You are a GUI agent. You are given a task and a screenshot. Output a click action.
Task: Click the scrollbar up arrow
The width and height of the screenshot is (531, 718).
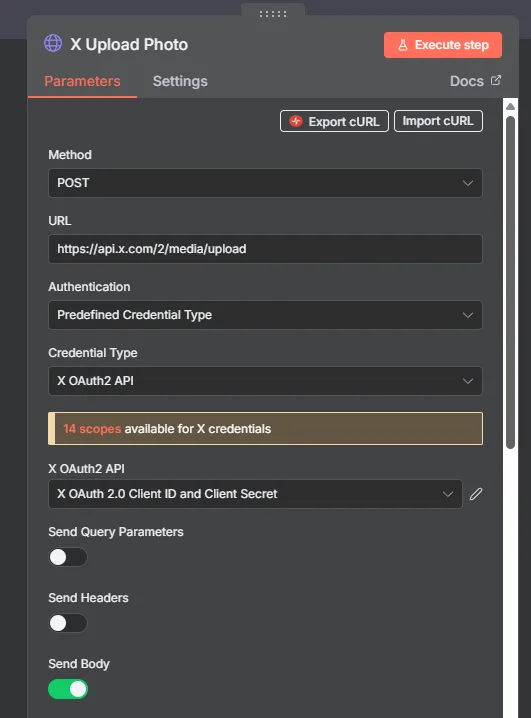click(x=510, y=107)
